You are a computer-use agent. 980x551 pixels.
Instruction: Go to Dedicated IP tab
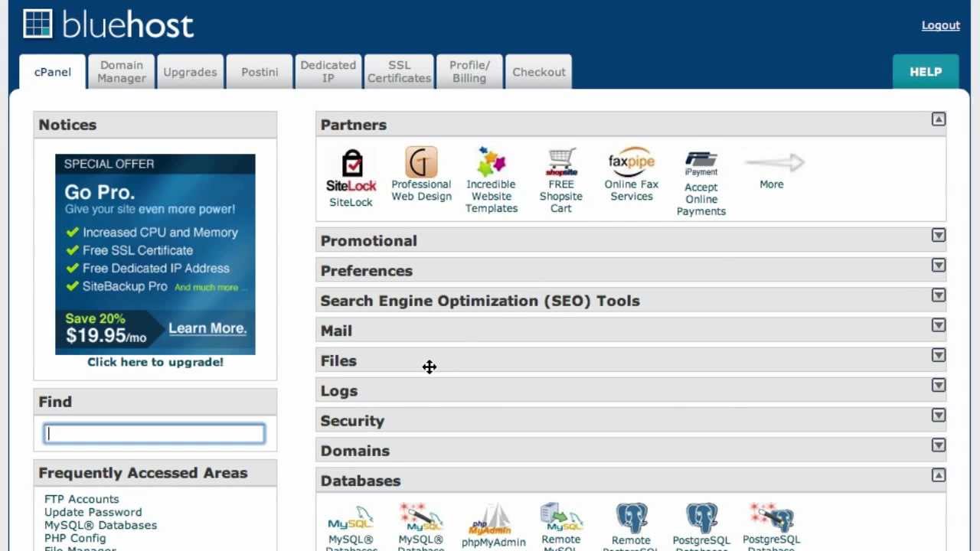(x=328, y=72)
